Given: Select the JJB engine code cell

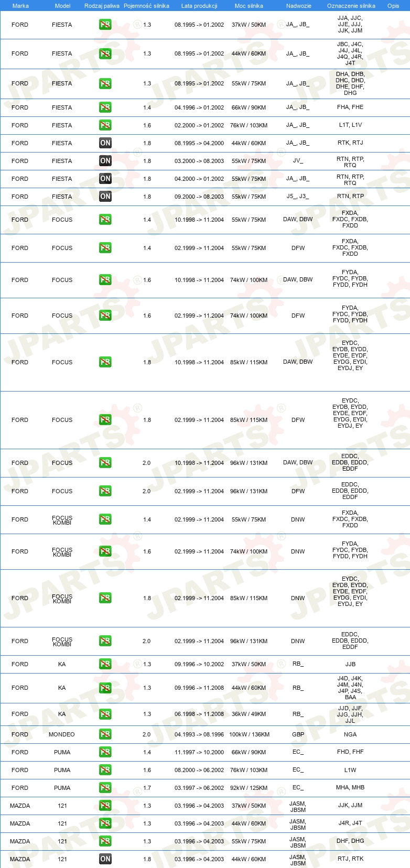Looking at the screenshot, I should tap(350, 664).
